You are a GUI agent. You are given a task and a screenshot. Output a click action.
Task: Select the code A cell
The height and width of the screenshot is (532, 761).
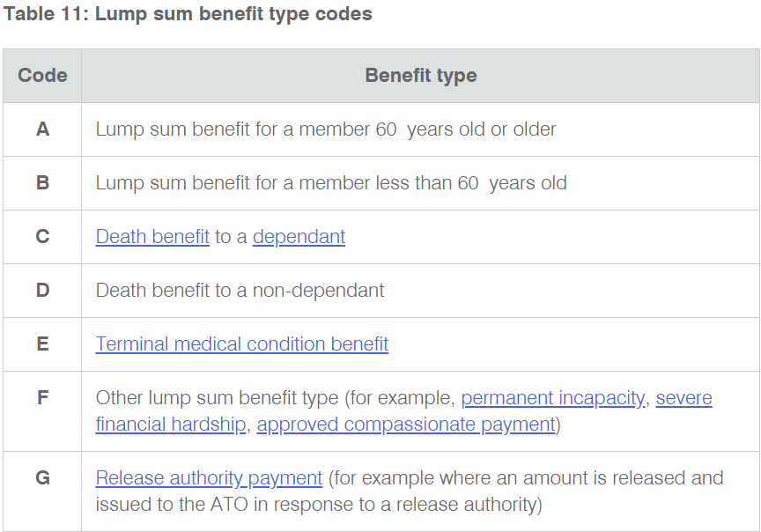pos(42,129)
